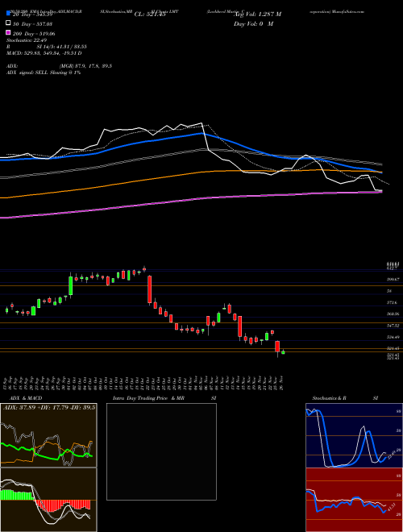Click the 'Day Vol: 0 M' label
The height and width of the screenshot is (532, 403).
pyautogui.click(x=253, y=24)
